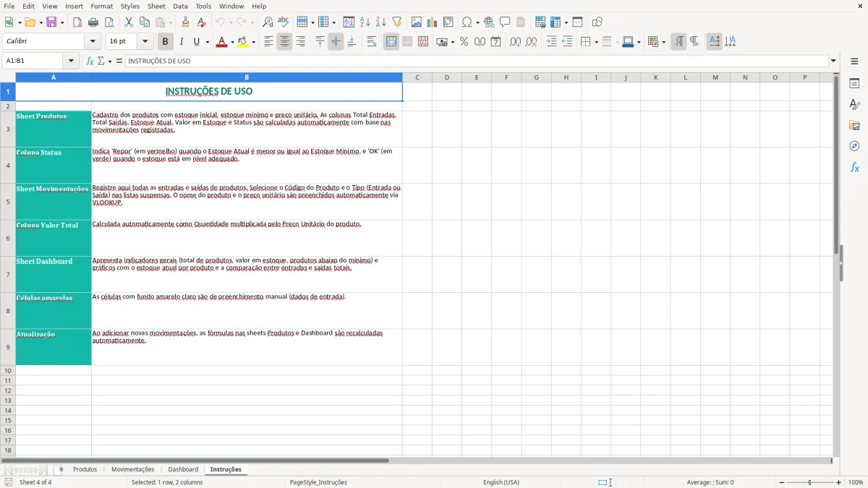
Task: Open the Function Wizard next to the Name Box
Action: click(x=90, y=61)
